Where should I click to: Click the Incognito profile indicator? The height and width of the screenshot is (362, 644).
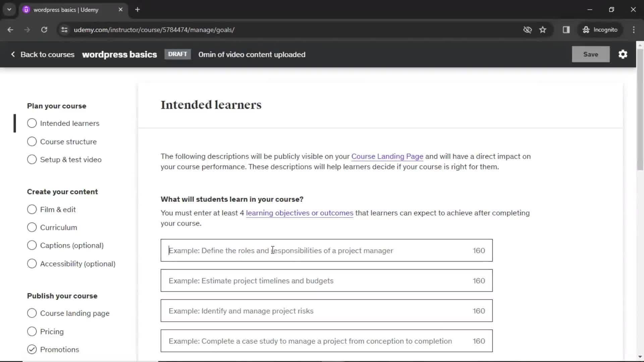[x=600, y=30]
